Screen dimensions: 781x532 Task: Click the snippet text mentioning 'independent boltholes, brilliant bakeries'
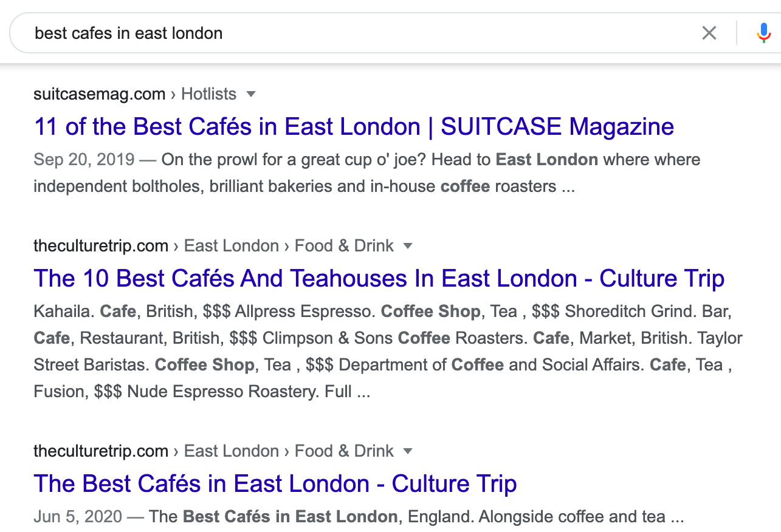304,186
